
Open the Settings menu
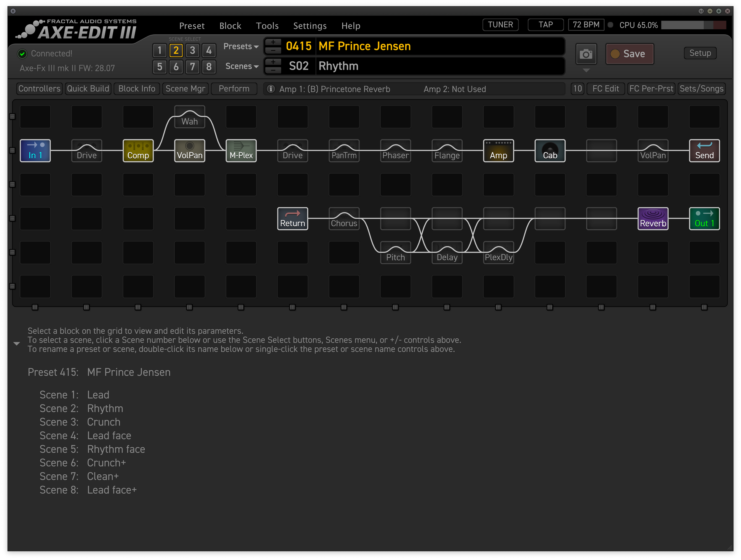[x=310, y=26]
